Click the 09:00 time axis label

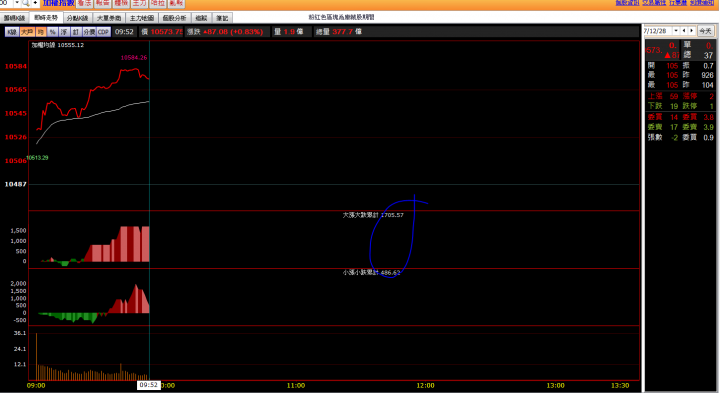point(36,385)
